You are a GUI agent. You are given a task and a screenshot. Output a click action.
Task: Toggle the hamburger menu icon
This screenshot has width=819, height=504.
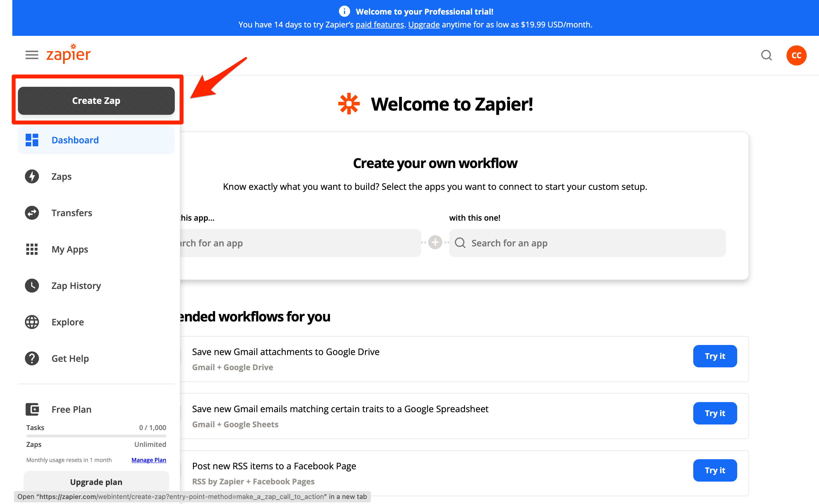point(32,55)
